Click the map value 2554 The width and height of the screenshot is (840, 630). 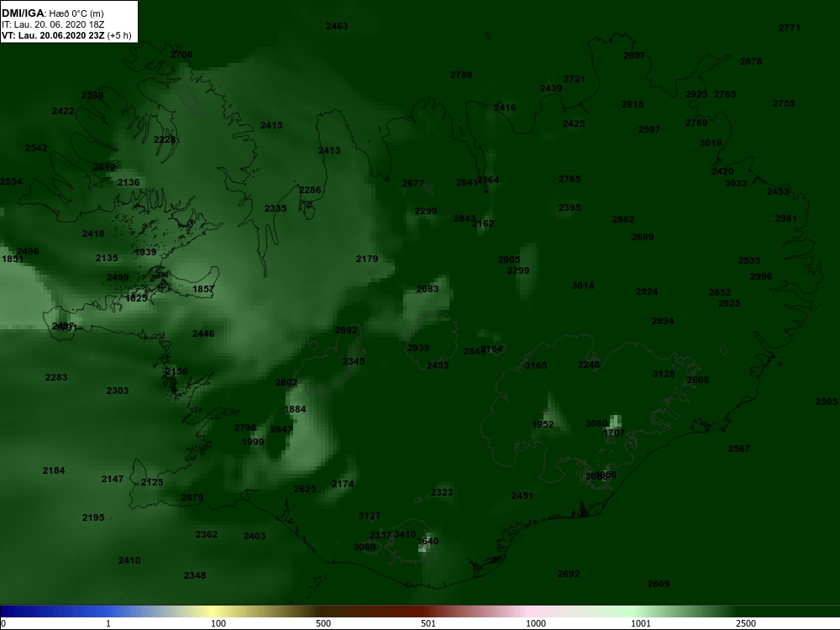pyautogui.click(x=11, y=181)
